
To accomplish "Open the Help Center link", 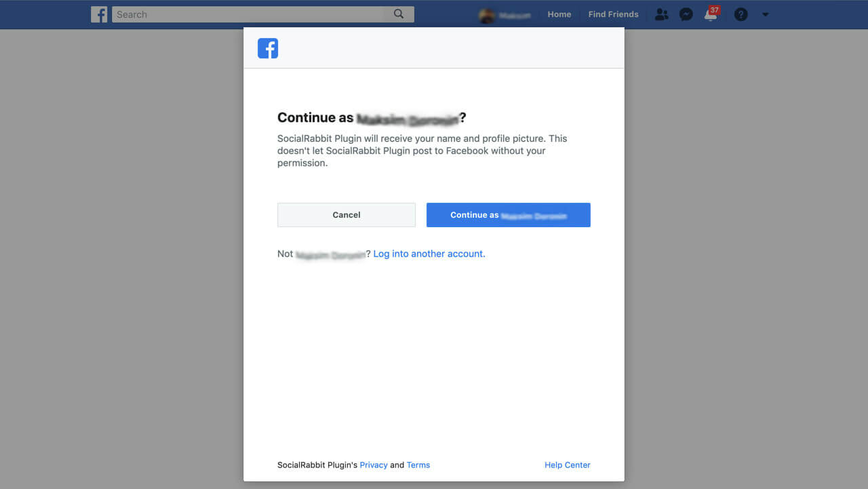I will tap(567, 465).
